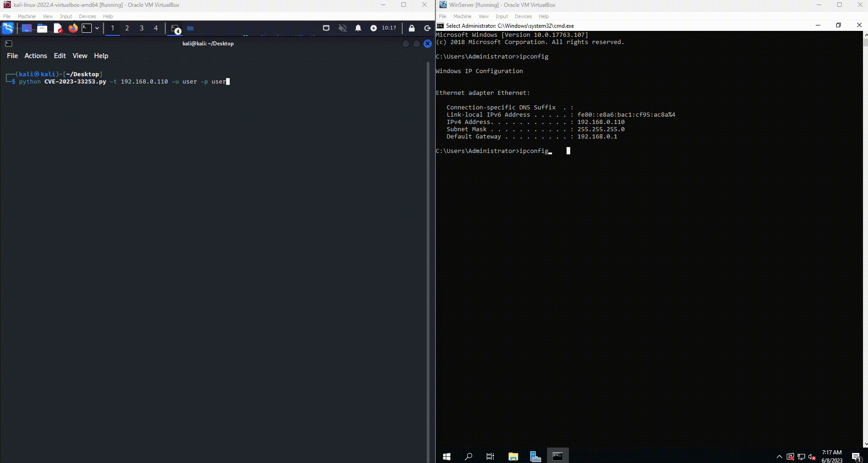Restore down the cmd.exe window
The height and width of the screenshot is (463, 868).
click(x=838, y=25)
